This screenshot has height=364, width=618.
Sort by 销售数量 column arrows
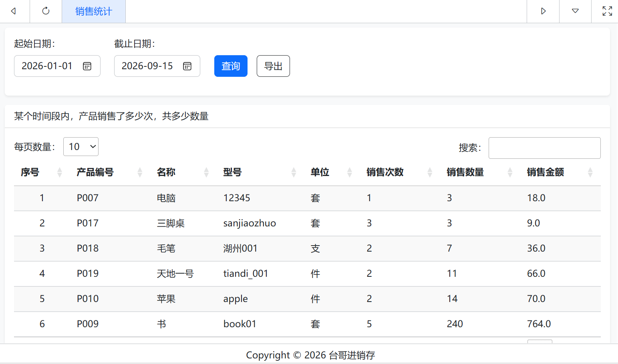click(x=510, y=172)
